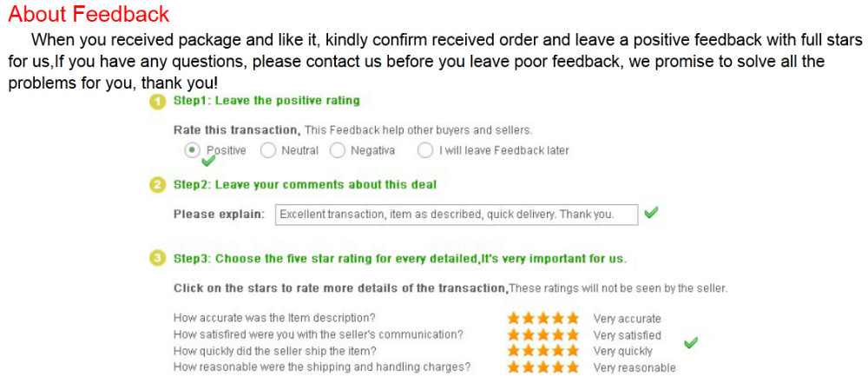Click the Step 3 yellow number badge

pyautogui.click(x=158, y=259)
